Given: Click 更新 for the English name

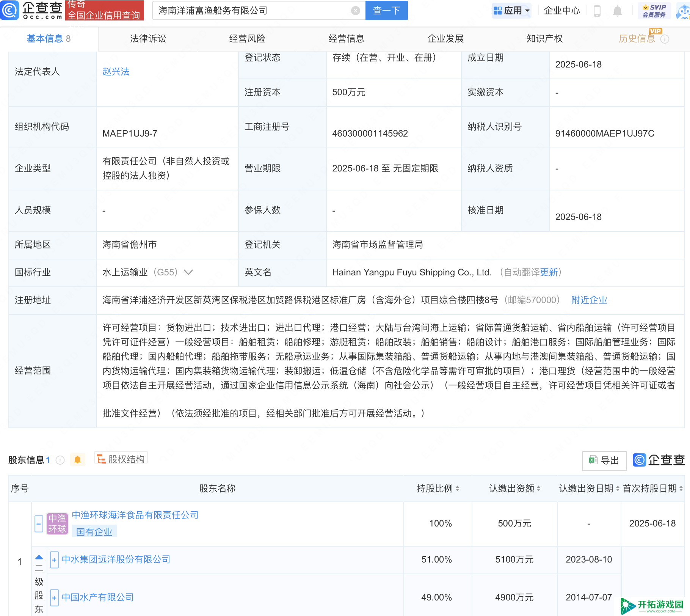Looking at the screenshot, I should [549, 272].
